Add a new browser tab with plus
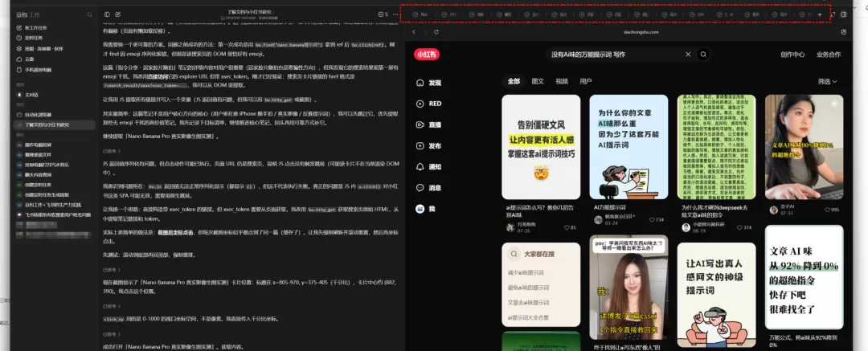This screenshot has height=351, width=868. [820, 14]
